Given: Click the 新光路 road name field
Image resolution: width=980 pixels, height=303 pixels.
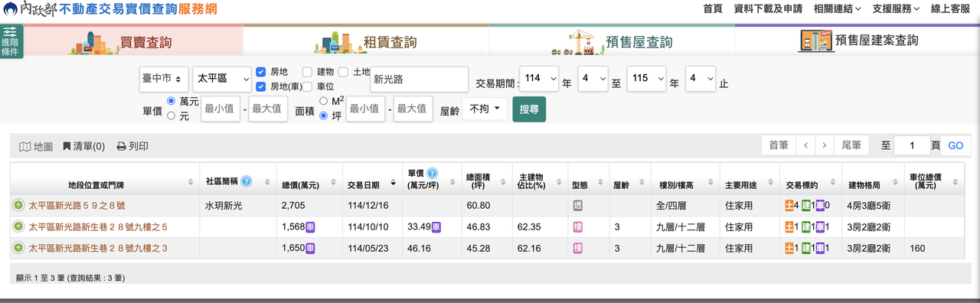Looking at the screenshot, I should tap(419, 79).
